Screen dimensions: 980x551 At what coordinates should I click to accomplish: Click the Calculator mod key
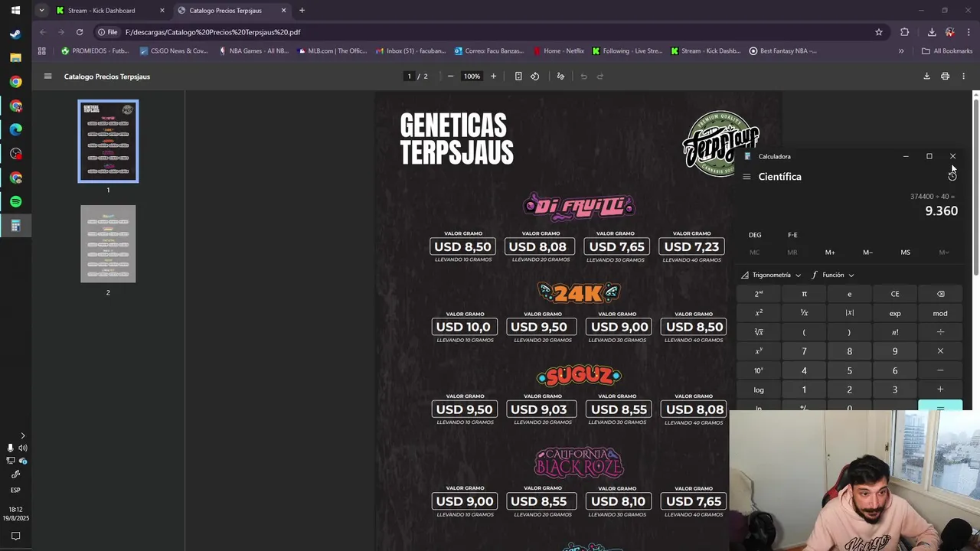click(940, 313)
